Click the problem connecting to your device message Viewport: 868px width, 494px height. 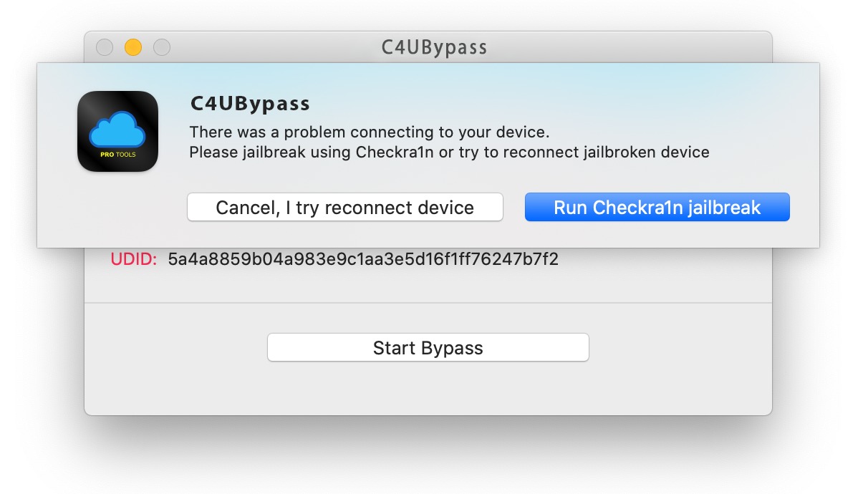tap(369, 132)
